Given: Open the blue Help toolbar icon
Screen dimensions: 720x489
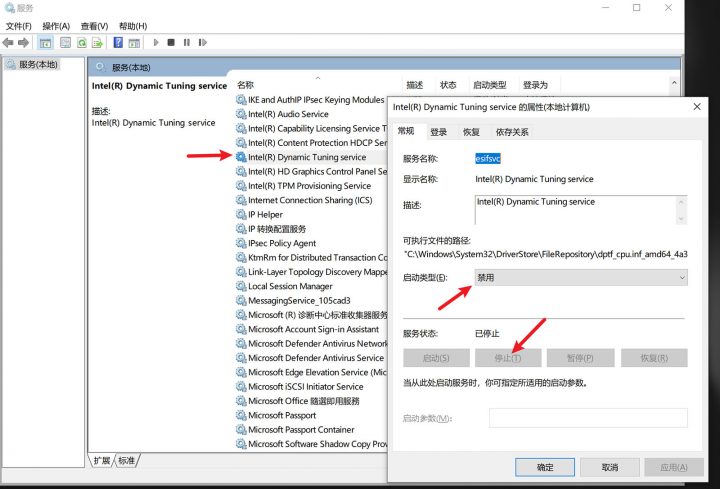Looking at the screenshot, I should tap(118, 43).
